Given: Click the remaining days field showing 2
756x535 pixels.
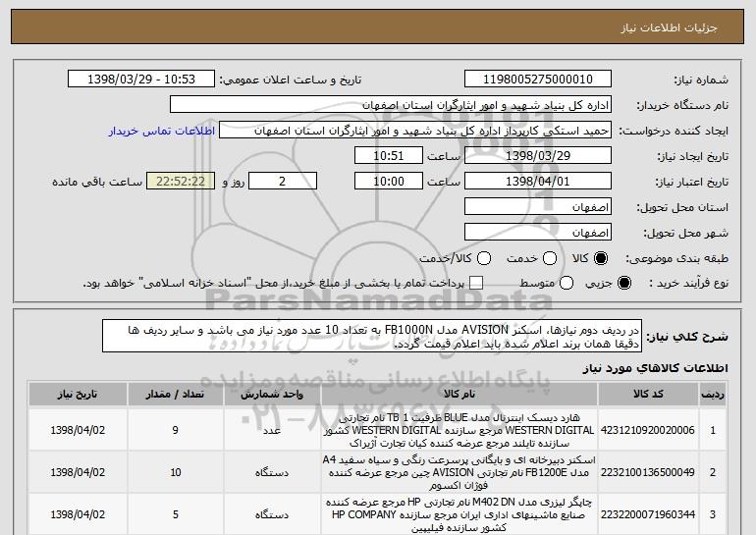Looking at the screenshot, I should (283, 182).
